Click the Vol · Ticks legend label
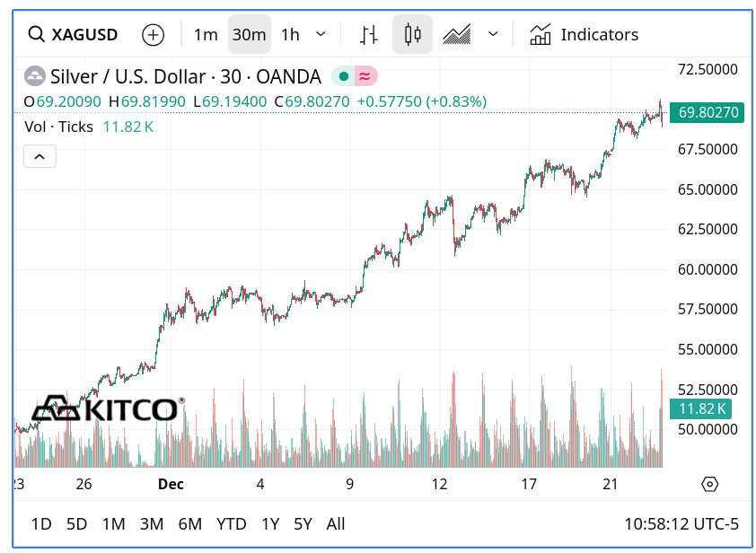 pos(59,127)
